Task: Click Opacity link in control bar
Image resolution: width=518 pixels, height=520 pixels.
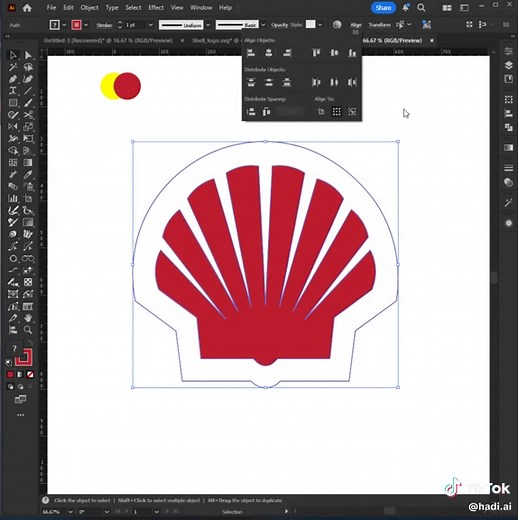Action: (x=279, y=25)
